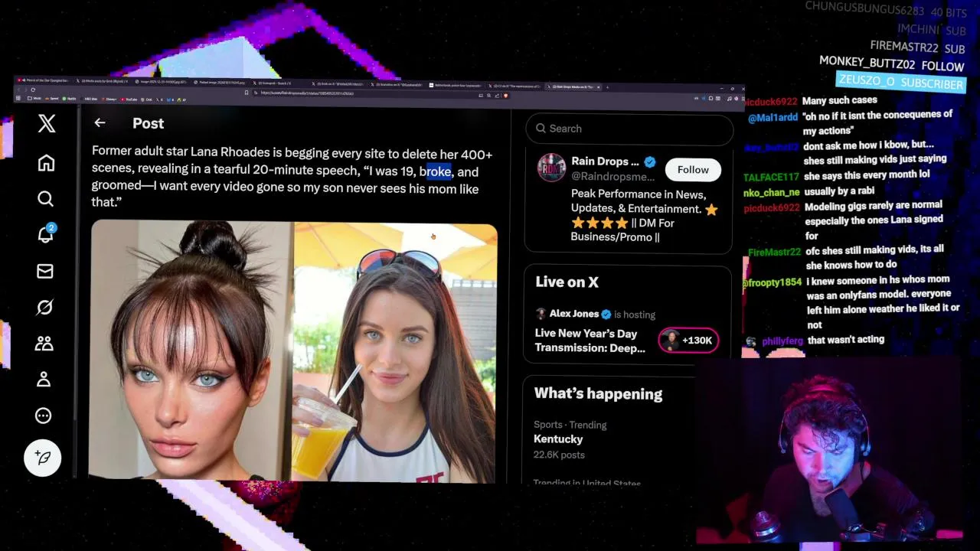Open Alex Jones host name

[x=573, y=314]
